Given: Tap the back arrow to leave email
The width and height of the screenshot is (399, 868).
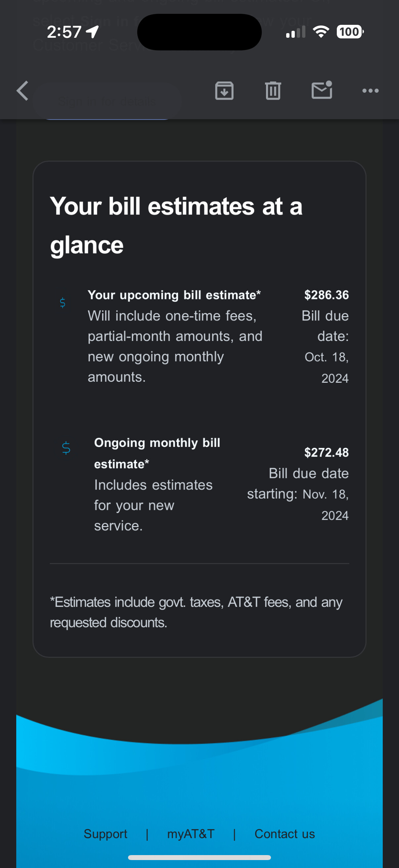Looking at the screenshot, I should click(x=22, y=91).
